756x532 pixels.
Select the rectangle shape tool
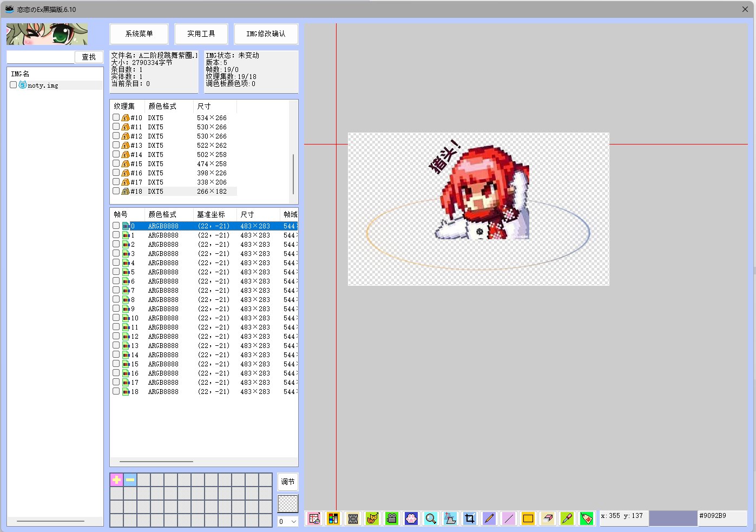[528, 518]
